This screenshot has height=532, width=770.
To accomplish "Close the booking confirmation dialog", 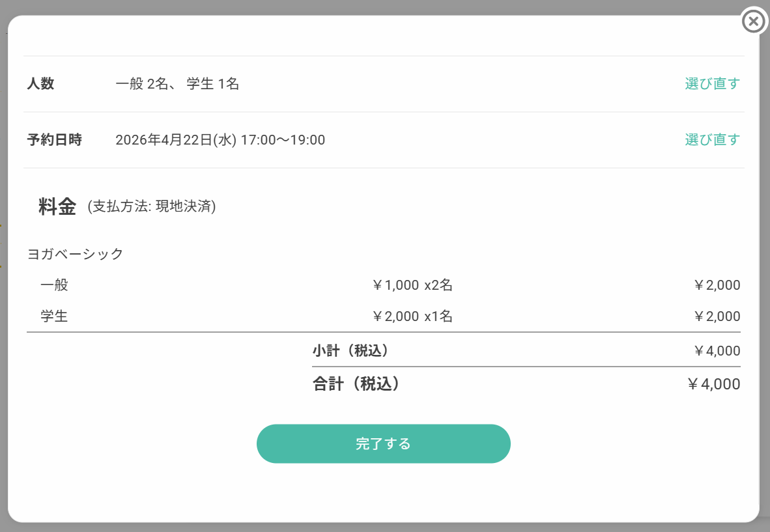I will tap(753, 21).
